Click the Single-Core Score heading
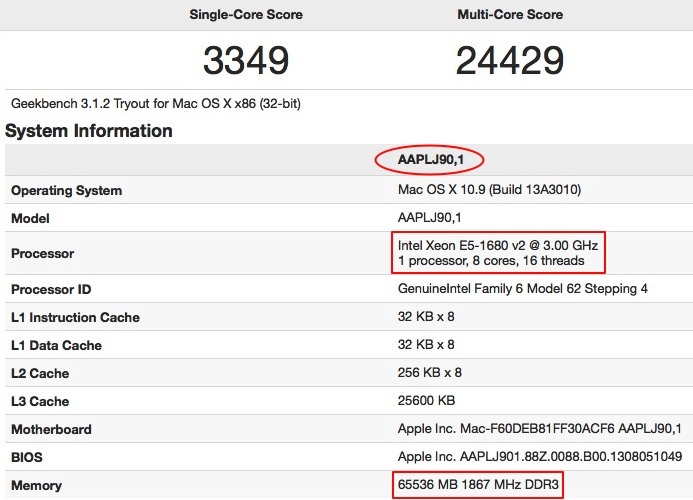Image resolution: width=693 pixels, height=500 pixels. coord(246,15)
